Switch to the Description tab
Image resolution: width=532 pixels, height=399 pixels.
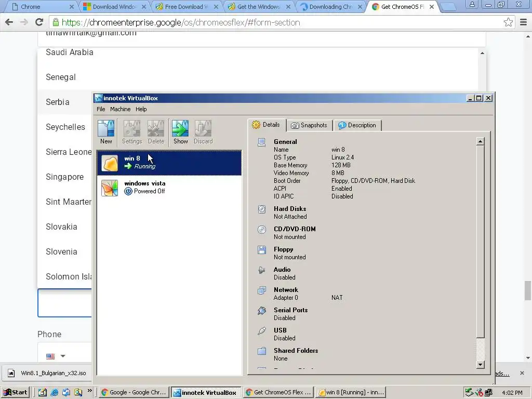pos(357,125)
